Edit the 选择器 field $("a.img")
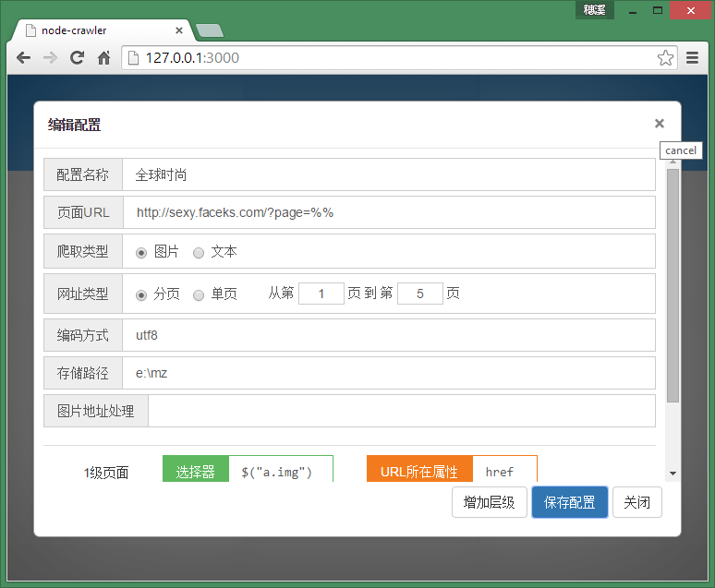 tap(281, 470)
